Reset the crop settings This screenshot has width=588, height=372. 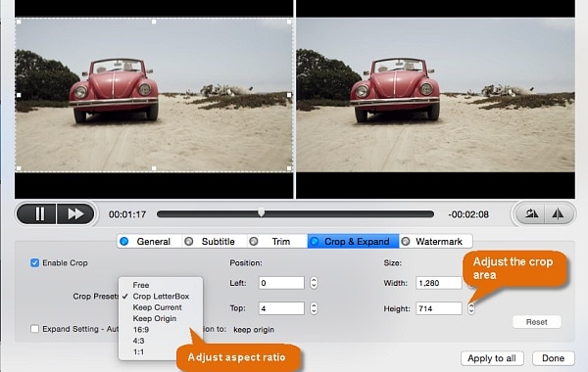[x=537, y=322]
